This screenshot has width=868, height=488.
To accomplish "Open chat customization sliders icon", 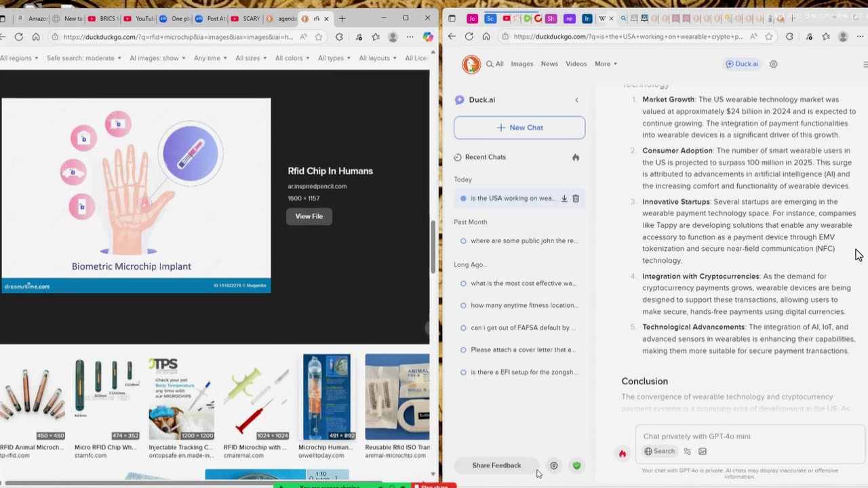I will (687, 451).
